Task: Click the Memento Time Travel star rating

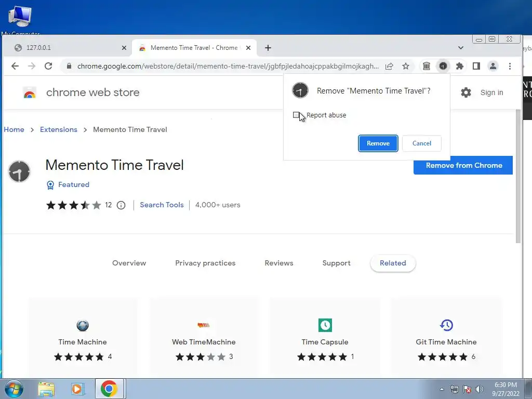Action: tap(74, 205)
